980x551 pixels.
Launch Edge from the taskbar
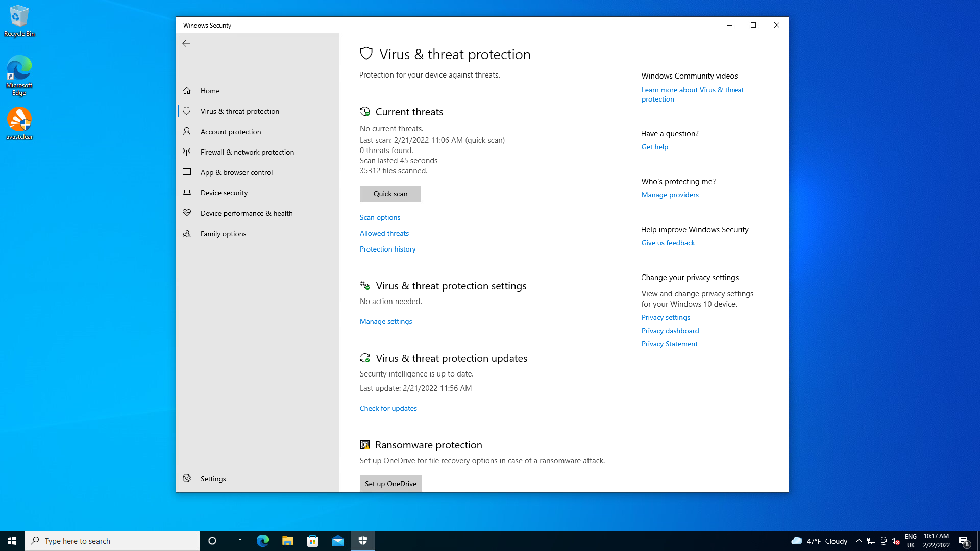262,541
